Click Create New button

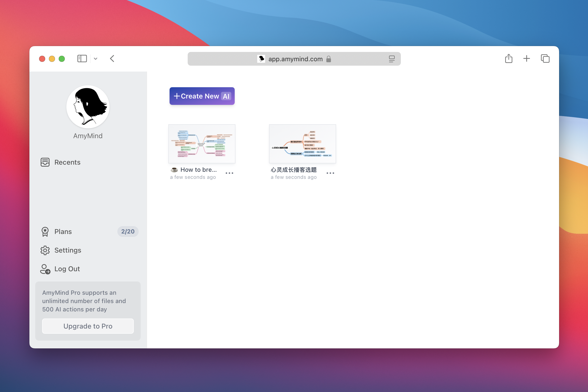tap(202, 96)
